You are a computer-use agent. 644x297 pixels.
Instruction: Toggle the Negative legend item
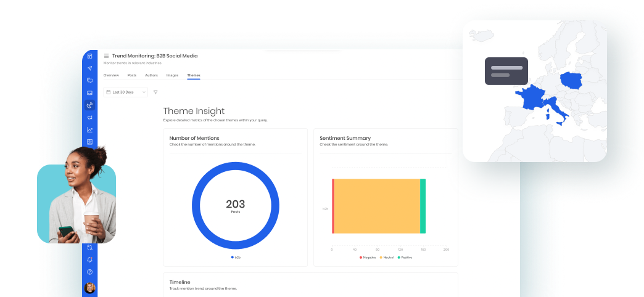(x=368, y=257)
